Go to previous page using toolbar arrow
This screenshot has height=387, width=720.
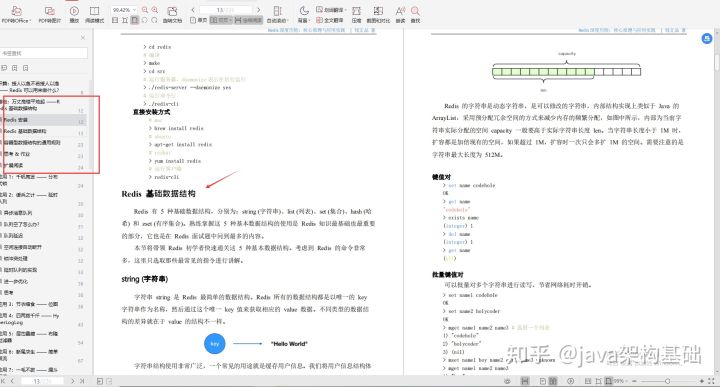click(193, 10)
